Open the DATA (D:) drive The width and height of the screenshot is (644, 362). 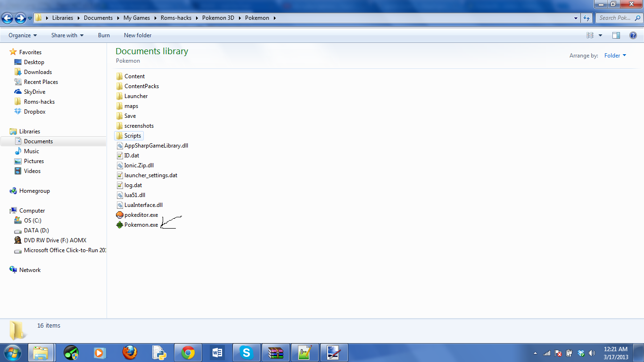(x=32, y=230)
